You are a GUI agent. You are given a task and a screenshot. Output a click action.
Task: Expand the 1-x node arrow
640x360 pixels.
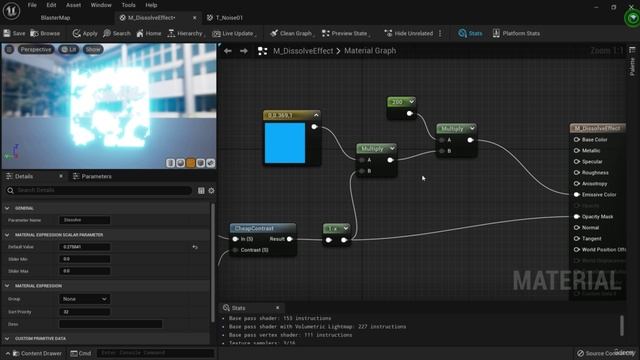click(x=346, y=228)
